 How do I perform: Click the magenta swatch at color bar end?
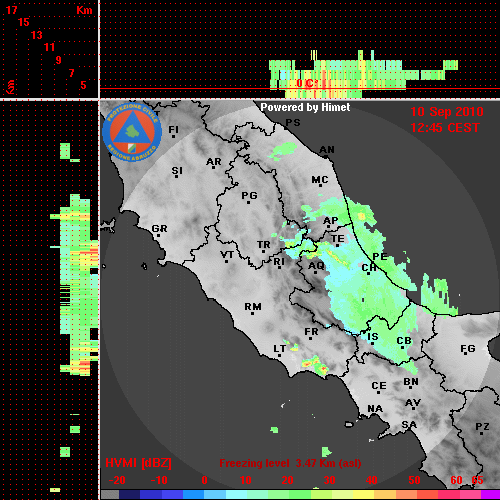(490, 495)
